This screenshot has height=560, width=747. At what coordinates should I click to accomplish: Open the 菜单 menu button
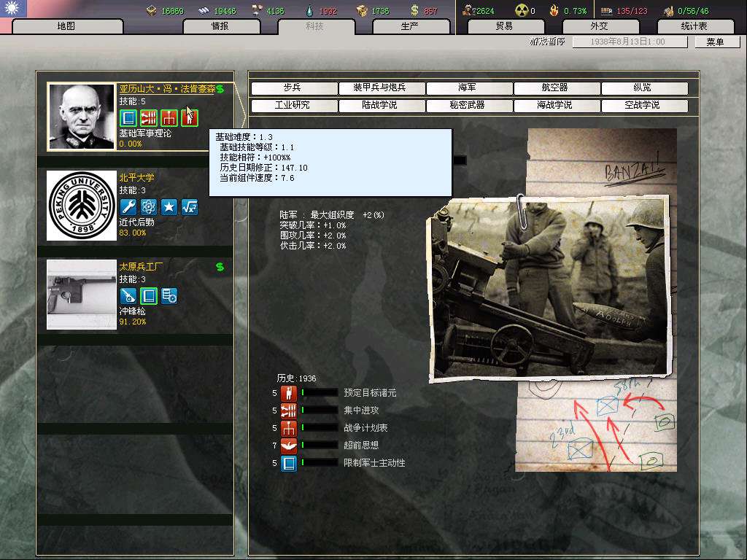(x=716, y=42)
